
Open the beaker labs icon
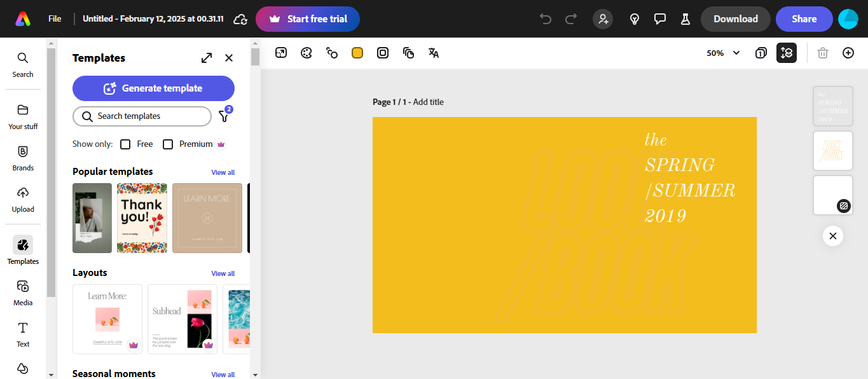click(x=685, y=19)
